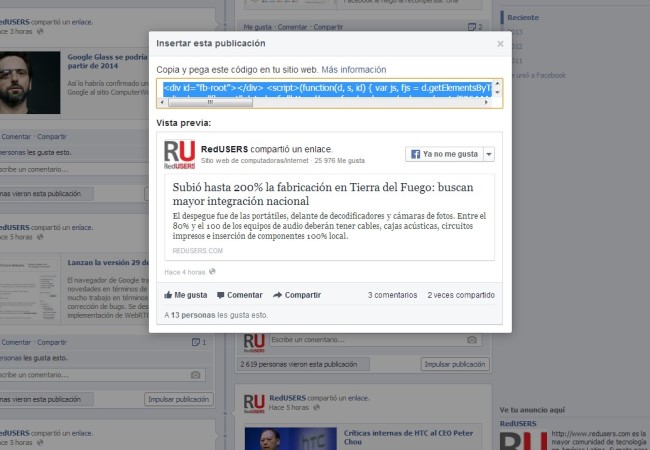Viewport: 650px width, 450px height.
Task: Click the HTC CEO Peter Chou thumbnail
Action: tap(291, 439)
